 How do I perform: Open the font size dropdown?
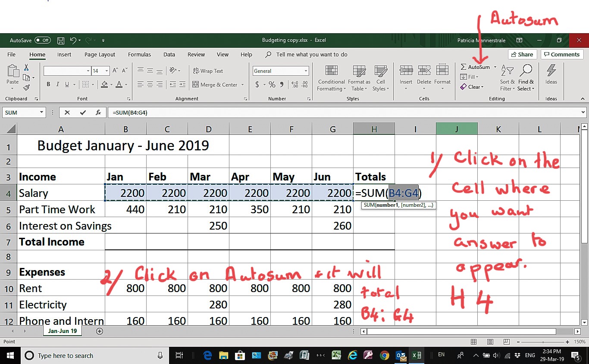click(107, 71)
